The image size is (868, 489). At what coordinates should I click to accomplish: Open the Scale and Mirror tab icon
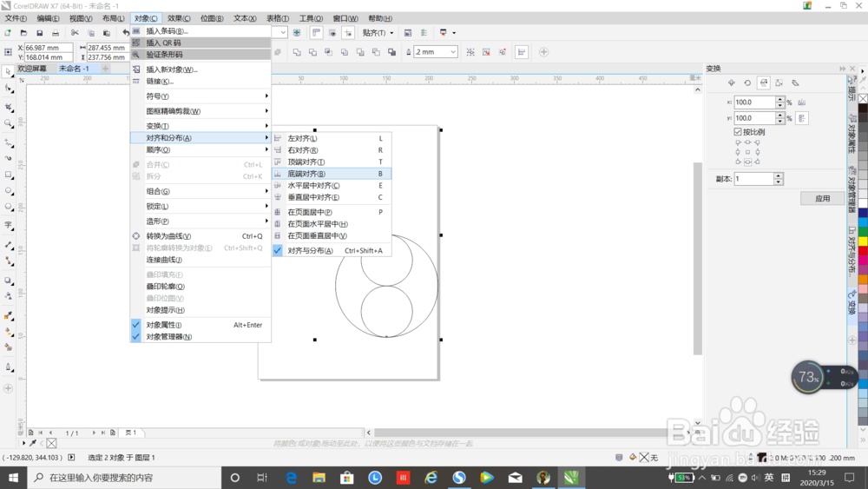(x=763, y=83)
